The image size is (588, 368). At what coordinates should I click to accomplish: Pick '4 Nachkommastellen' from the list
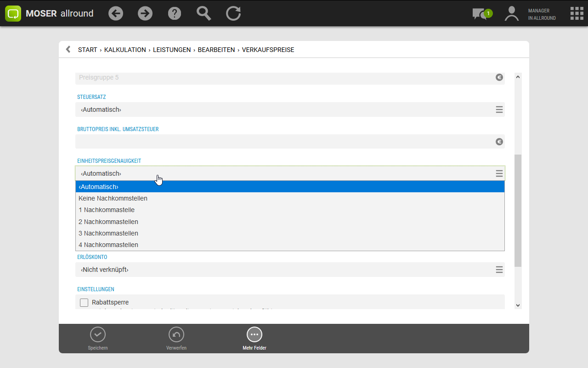point(108,245)
